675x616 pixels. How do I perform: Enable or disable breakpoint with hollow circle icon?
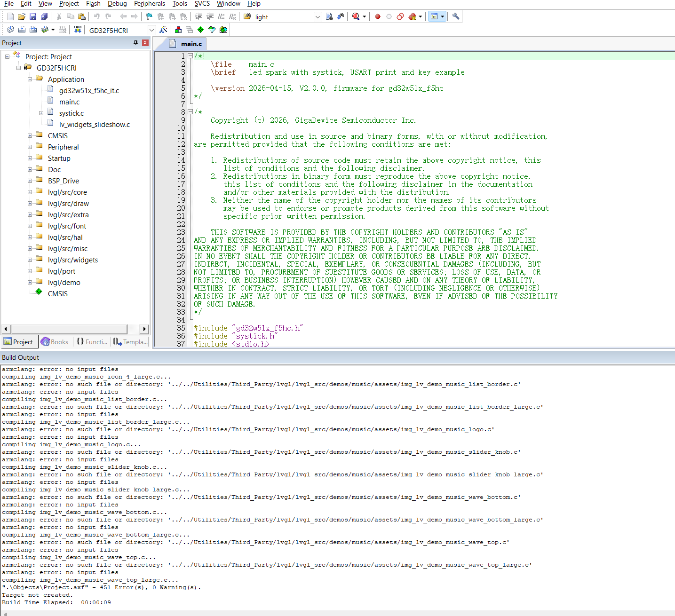(389, 16)
